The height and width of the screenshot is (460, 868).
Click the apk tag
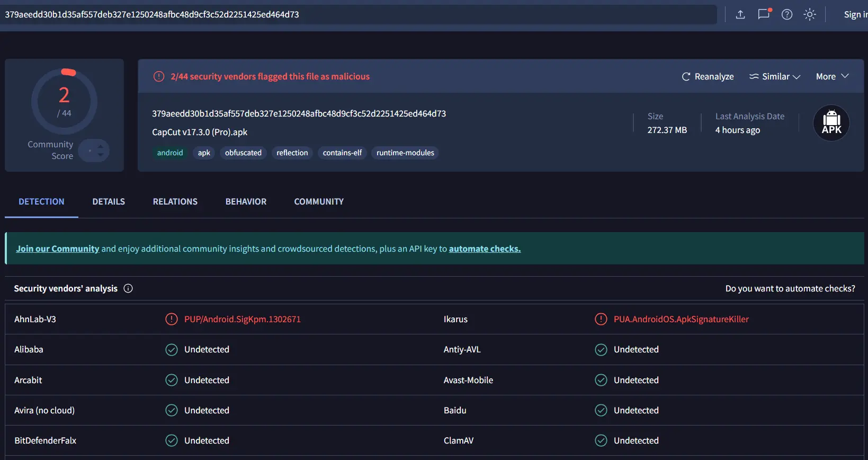(204, 153)
